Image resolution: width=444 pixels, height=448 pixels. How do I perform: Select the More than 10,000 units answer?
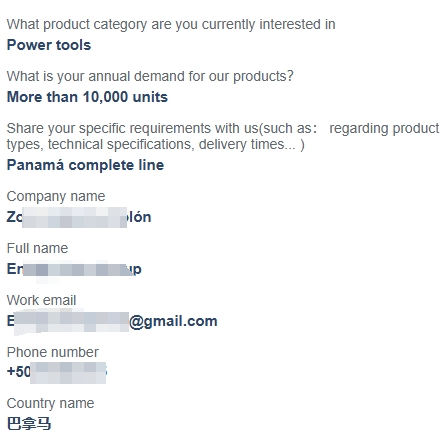tap(87, 97)
